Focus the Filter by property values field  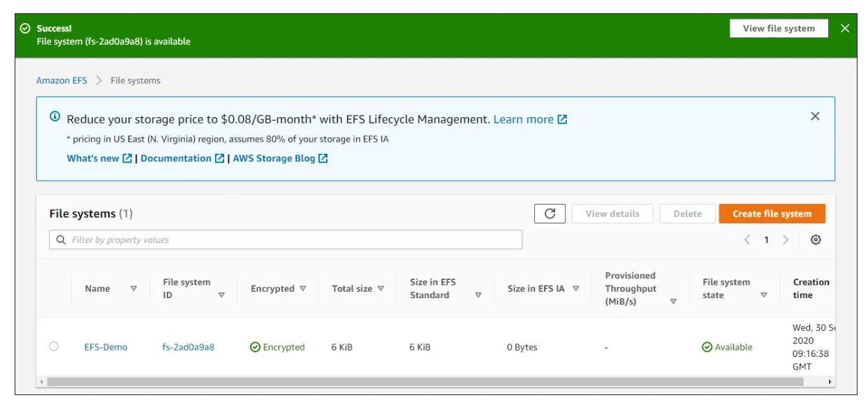tap(286, 239)
